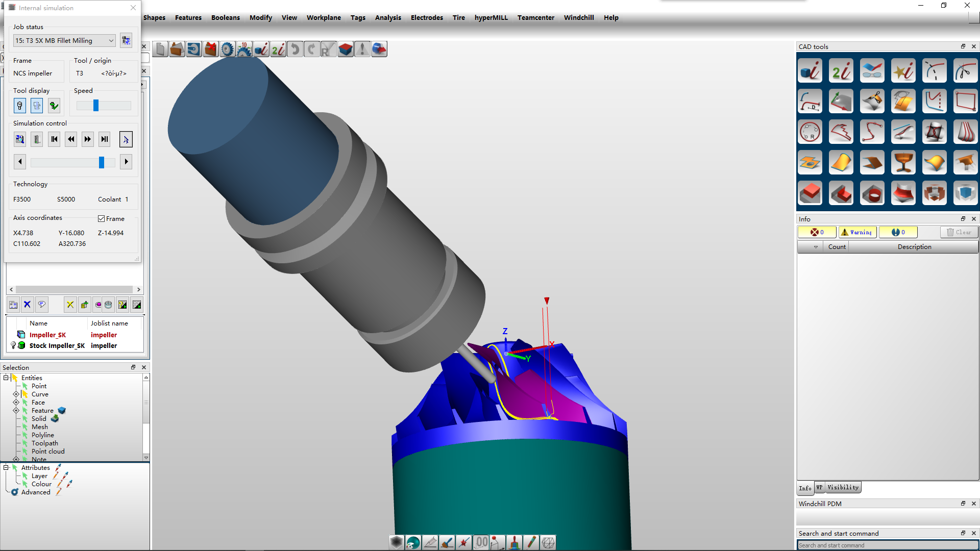Select the red box solid tool in CAD tools
The height and width of the screenshot is (551, 980).
coord(810,193)
